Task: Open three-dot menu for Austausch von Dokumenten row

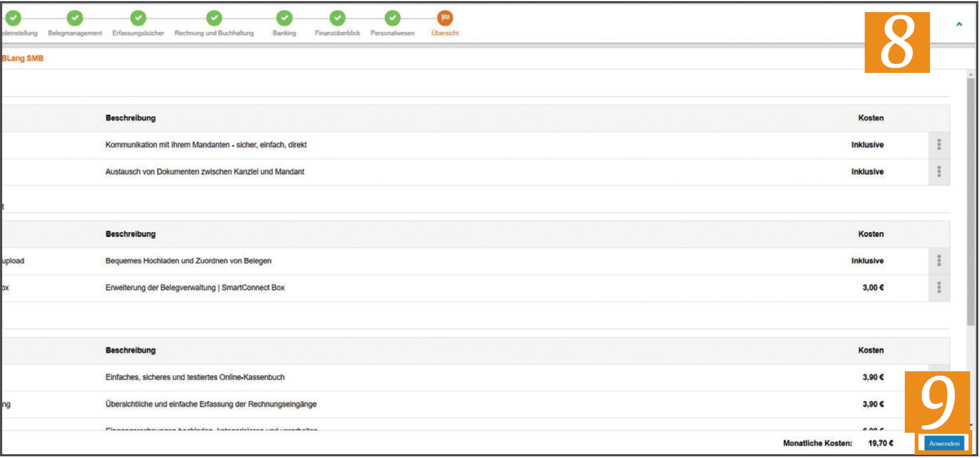Action: click(x=939, y=172)
